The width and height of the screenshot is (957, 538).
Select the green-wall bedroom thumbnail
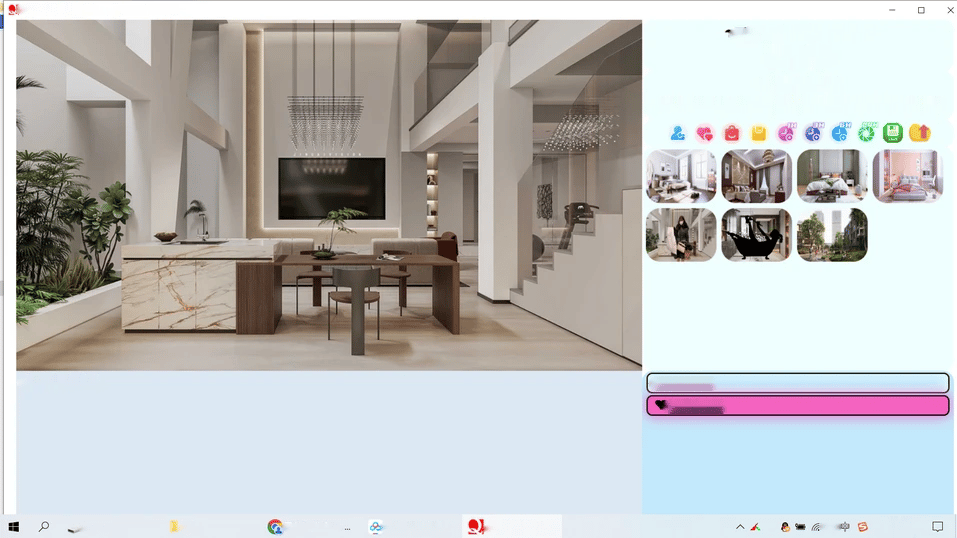click(832, 176)
